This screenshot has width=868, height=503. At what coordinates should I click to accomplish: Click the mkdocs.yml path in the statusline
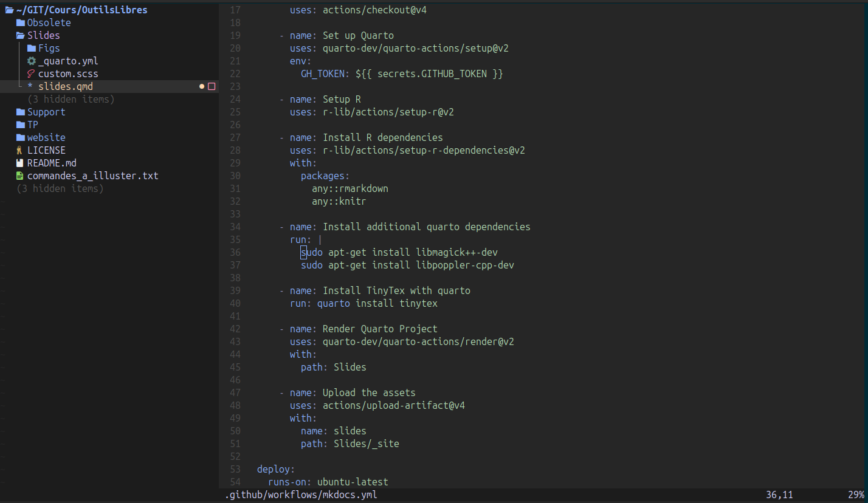[301, 495]
